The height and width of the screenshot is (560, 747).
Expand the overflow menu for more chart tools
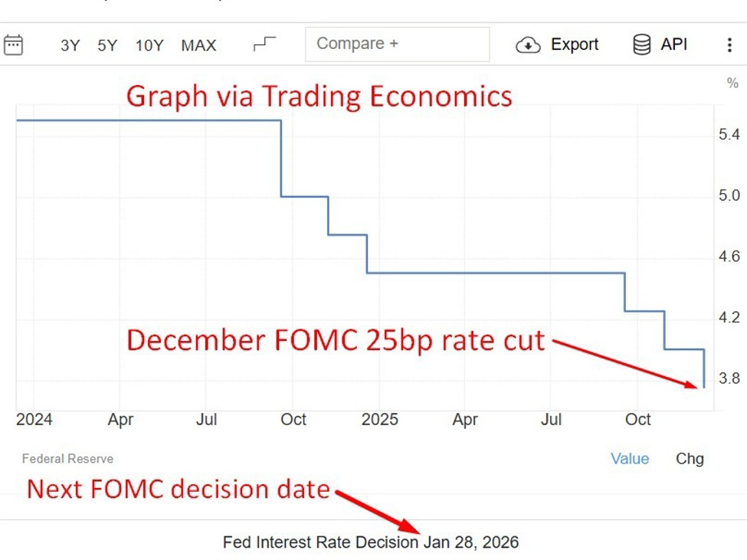tap(729, 44)
